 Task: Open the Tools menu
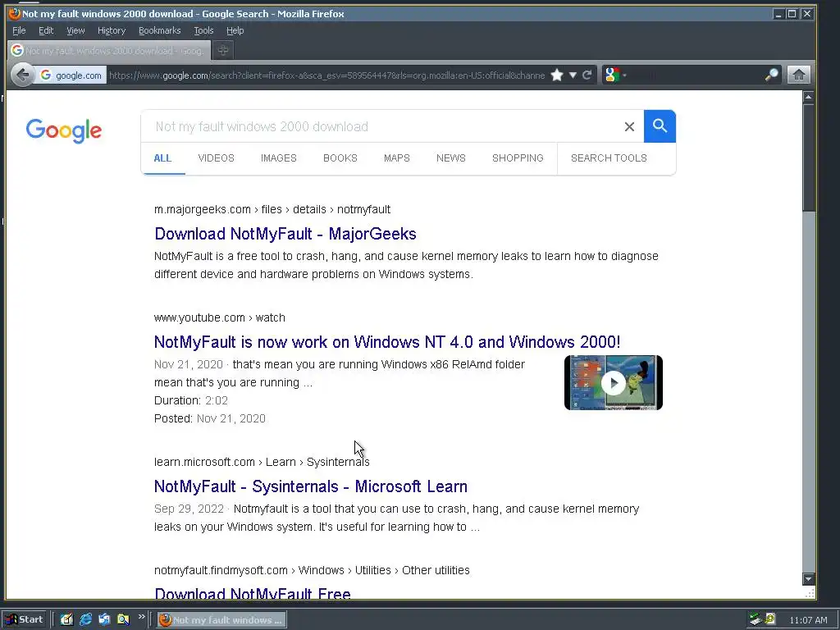203,30
